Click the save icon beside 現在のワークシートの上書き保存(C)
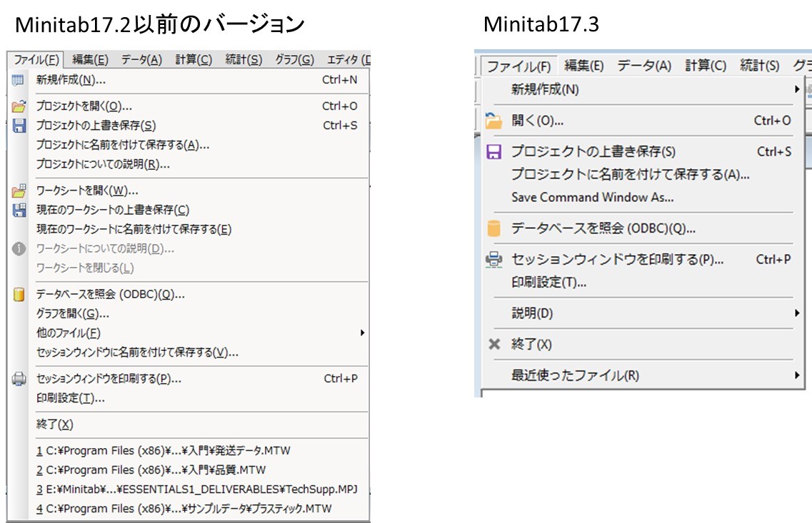This screenshot has width=812, height=523. [x=19, y=210]
